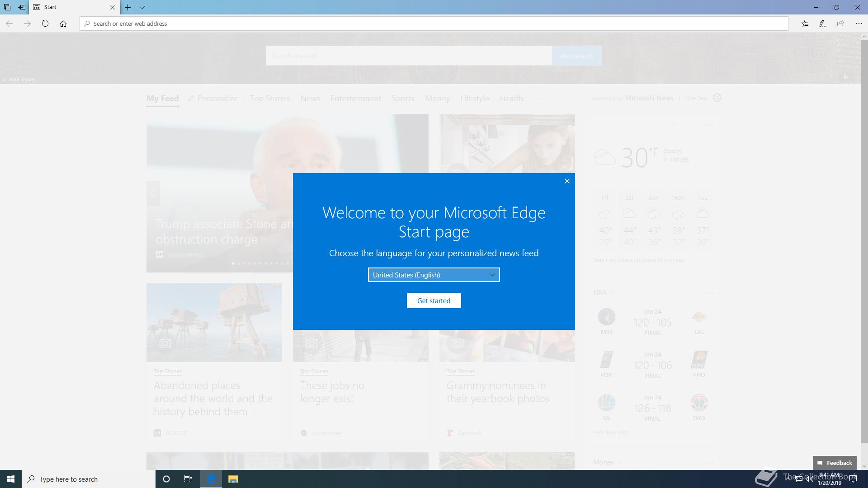Go back to previous page
This screenshot has width=868, height=488.
point(9,23)
